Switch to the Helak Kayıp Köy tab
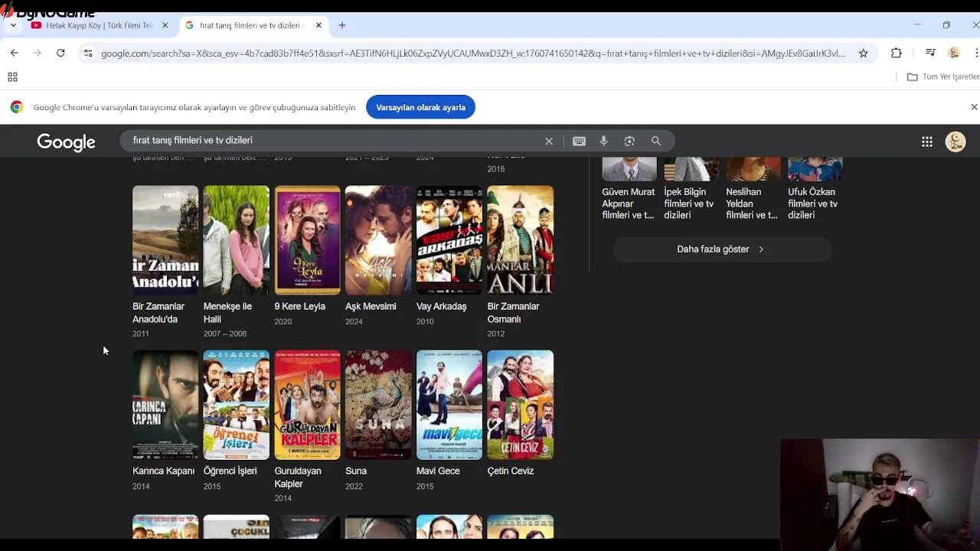Viewport: 980px width, 551px height. [100, 25]
